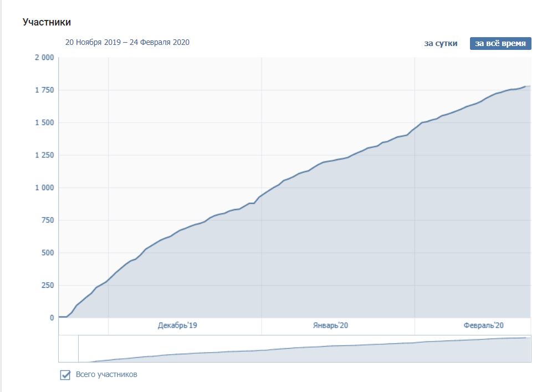Click the left handle of range navigator
547x392 pixels.
(79, 349)
